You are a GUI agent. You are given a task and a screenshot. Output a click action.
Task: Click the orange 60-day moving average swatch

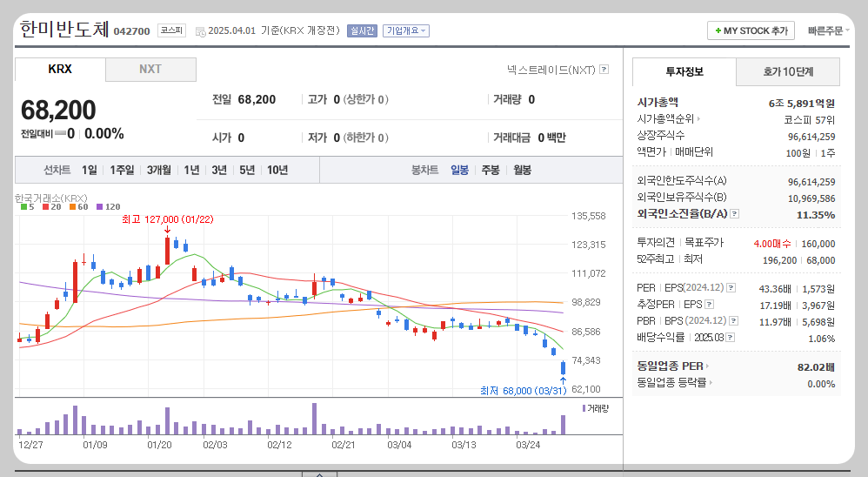72,206
